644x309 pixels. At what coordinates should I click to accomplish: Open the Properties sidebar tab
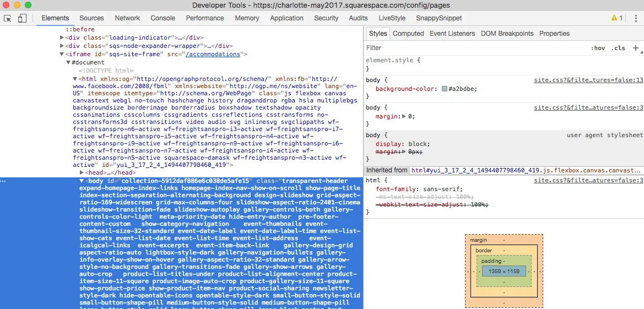click(554, 34)
